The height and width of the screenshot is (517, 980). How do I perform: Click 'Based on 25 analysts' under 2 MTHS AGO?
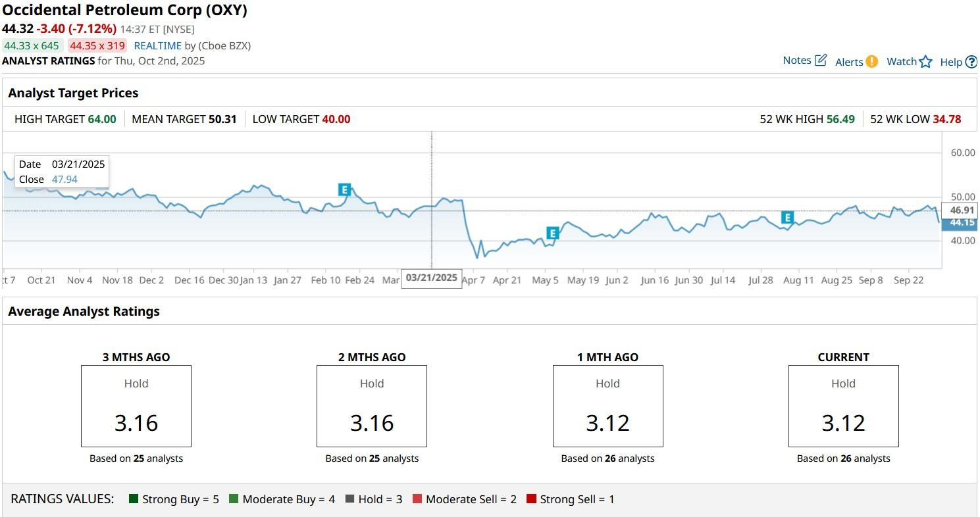click(x=372, y=458)
